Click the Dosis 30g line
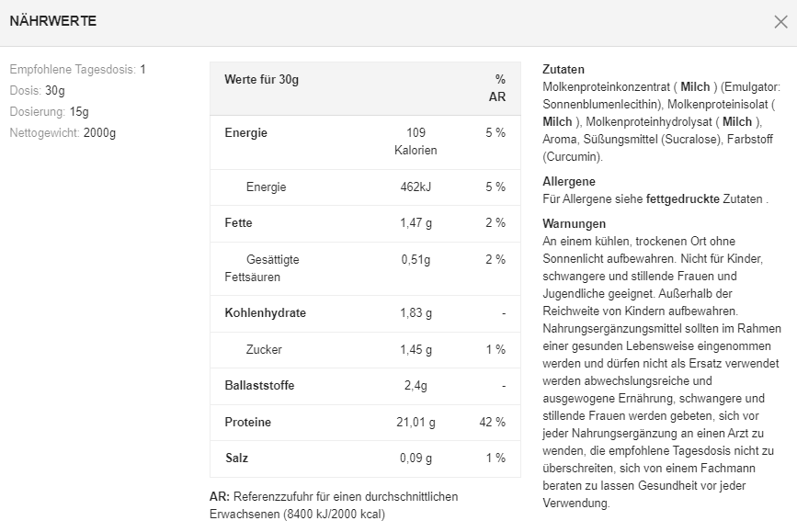 click(x=37, y=90)
